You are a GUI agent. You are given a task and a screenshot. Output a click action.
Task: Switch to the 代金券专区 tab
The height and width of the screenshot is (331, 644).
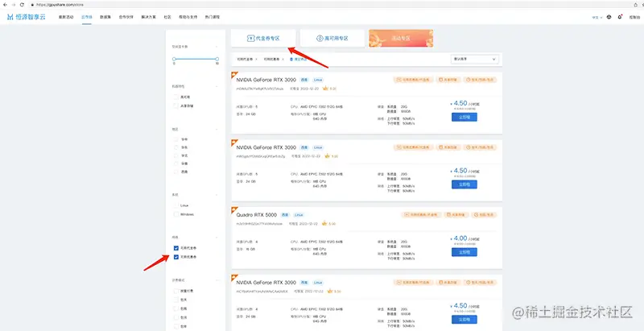[x=263, y=38]
